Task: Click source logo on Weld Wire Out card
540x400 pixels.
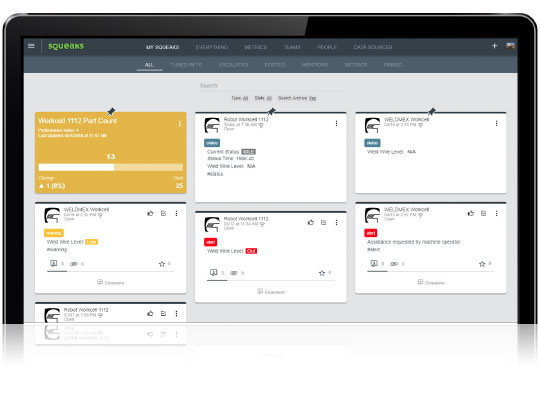Action: coord(212,224)
